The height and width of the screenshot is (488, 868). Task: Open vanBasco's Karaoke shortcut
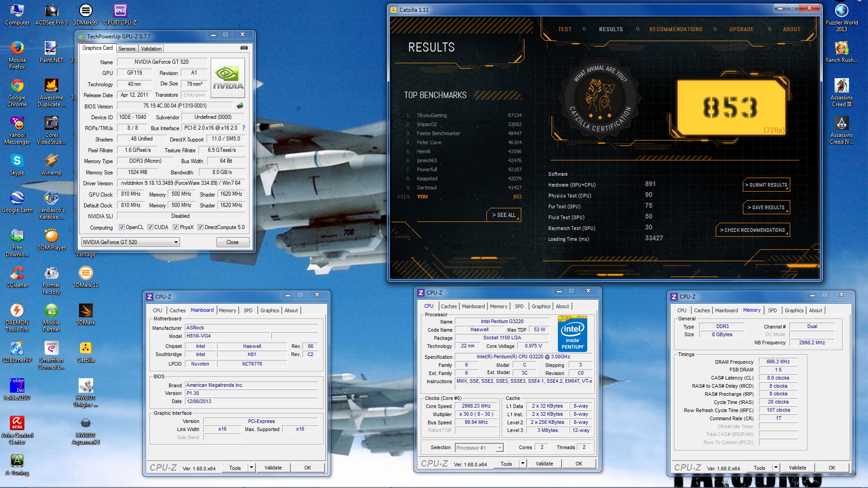[51, 205]
